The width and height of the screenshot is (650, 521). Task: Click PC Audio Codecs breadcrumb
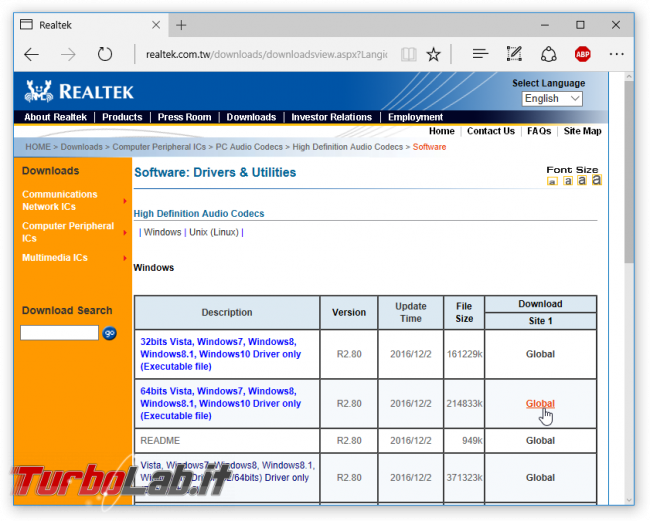tap(249, 147)
